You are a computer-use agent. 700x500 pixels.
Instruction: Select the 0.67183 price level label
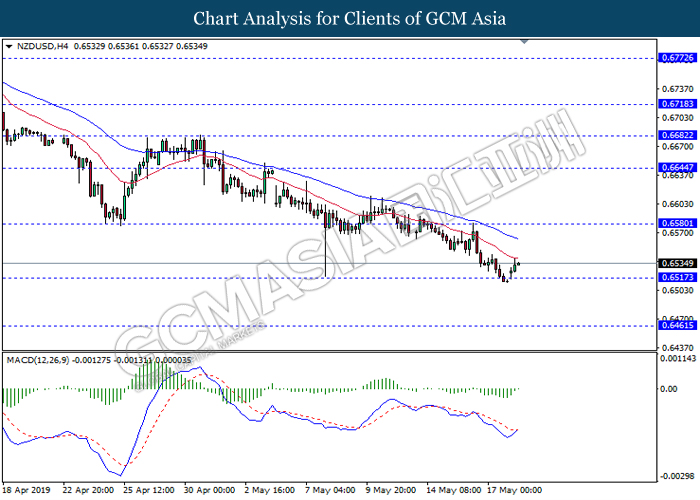[678, 104]
